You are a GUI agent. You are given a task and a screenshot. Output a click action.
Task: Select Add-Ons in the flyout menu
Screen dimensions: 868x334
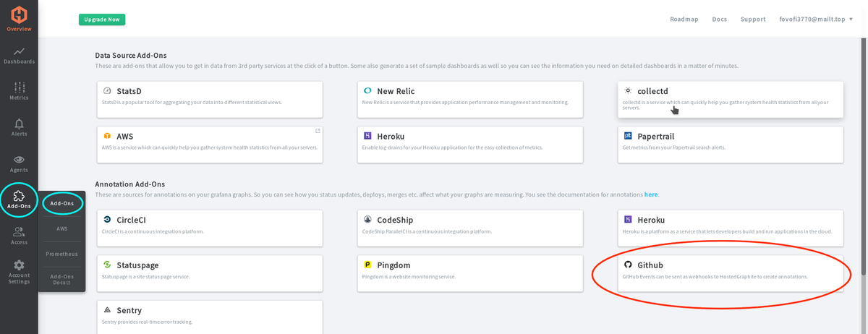point(61,203)
